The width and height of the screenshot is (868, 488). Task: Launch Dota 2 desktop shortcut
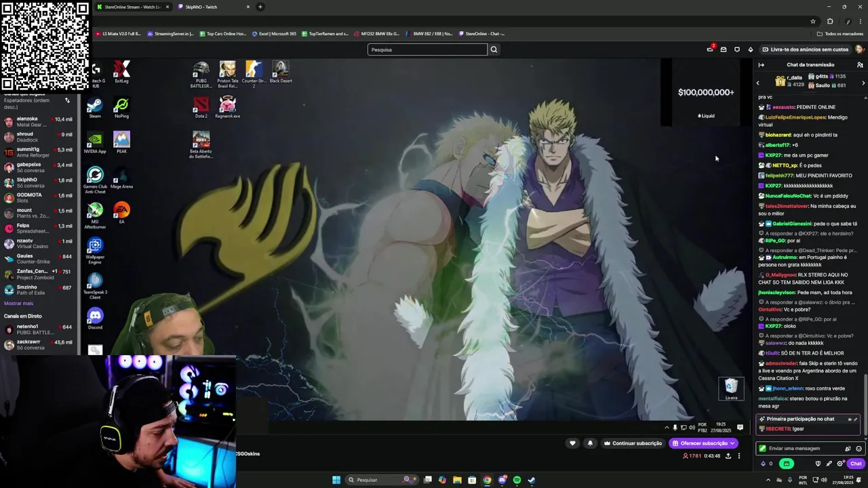point(201,108)
